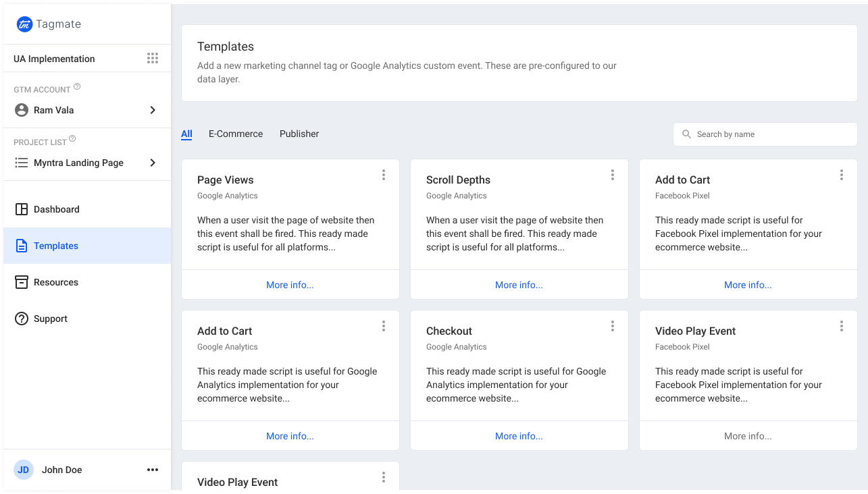868x494 pixels.
Task: Expand the Myntra Landing Page project chevron
Action: click(153, 163)
